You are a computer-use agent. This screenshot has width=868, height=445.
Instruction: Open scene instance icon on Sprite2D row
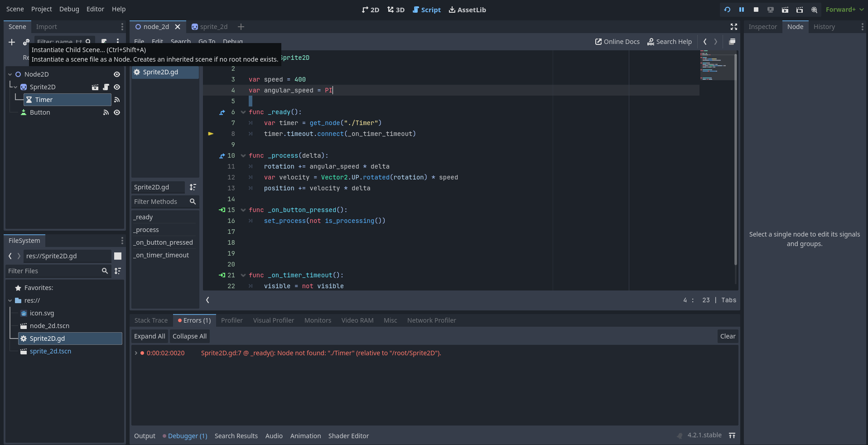95,87
